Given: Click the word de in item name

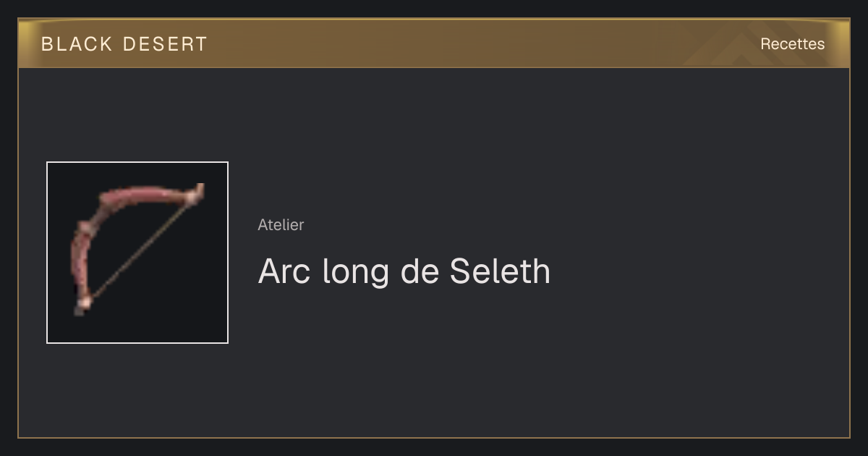Looking at the screenshot, I should tap(418, 271).
